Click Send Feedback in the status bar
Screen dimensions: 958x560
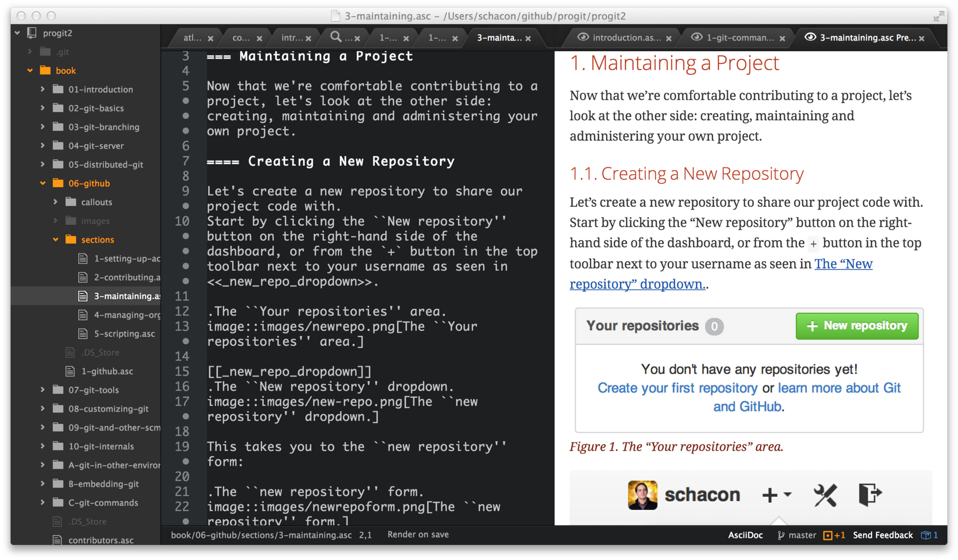coord(883,535)
